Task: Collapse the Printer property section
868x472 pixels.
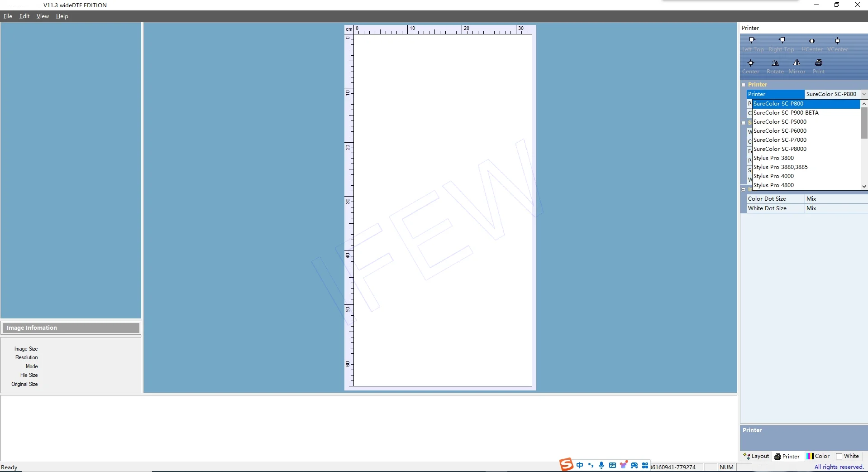Action: pyautogui.click(x=743, y=85)
